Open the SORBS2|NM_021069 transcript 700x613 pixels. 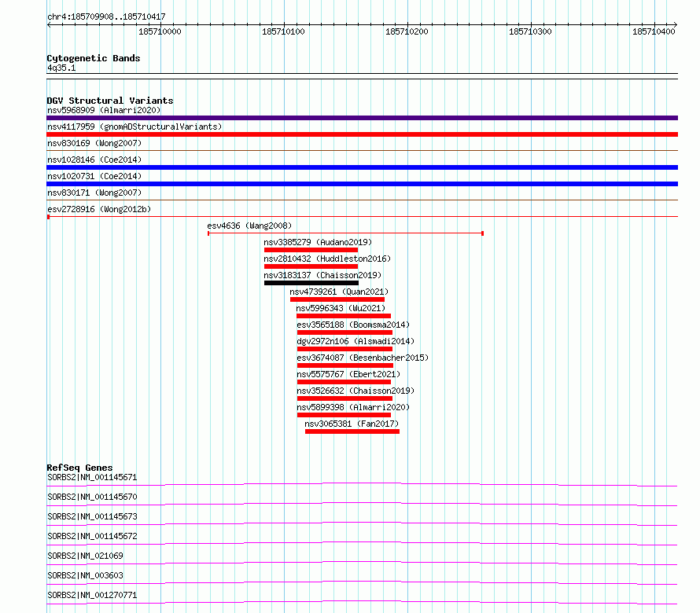pos(85,556)
